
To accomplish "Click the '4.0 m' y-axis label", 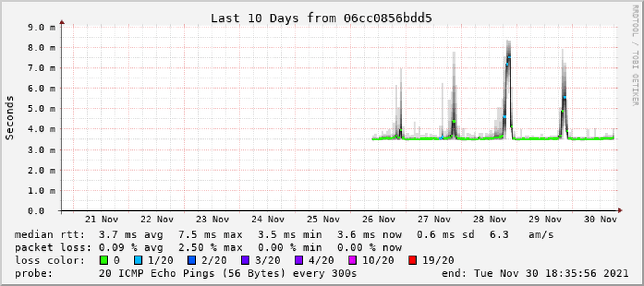I will [42, 129].
